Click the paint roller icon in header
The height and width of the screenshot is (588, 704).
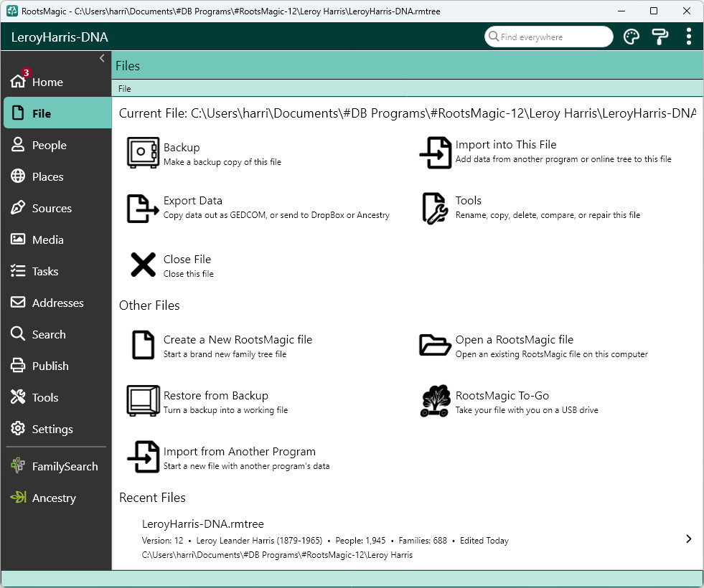tap(660, 37)
